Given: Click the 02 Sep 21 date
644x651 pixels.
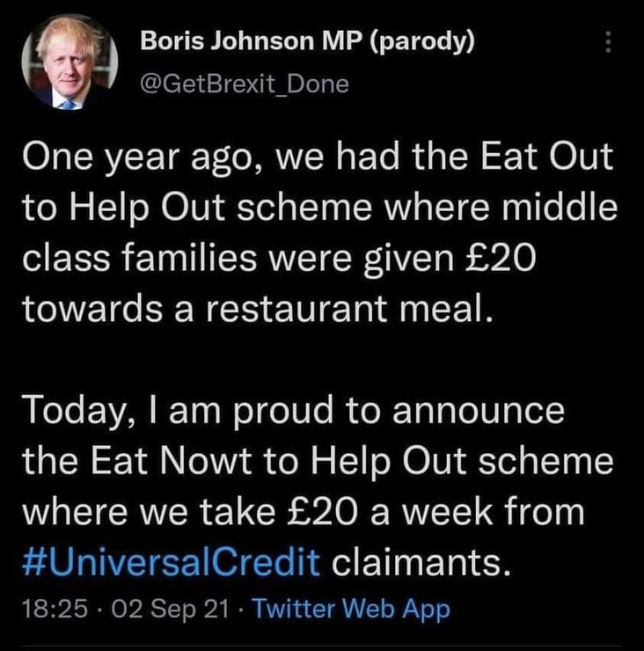Looking at the screenshot, I should point(163,609).
